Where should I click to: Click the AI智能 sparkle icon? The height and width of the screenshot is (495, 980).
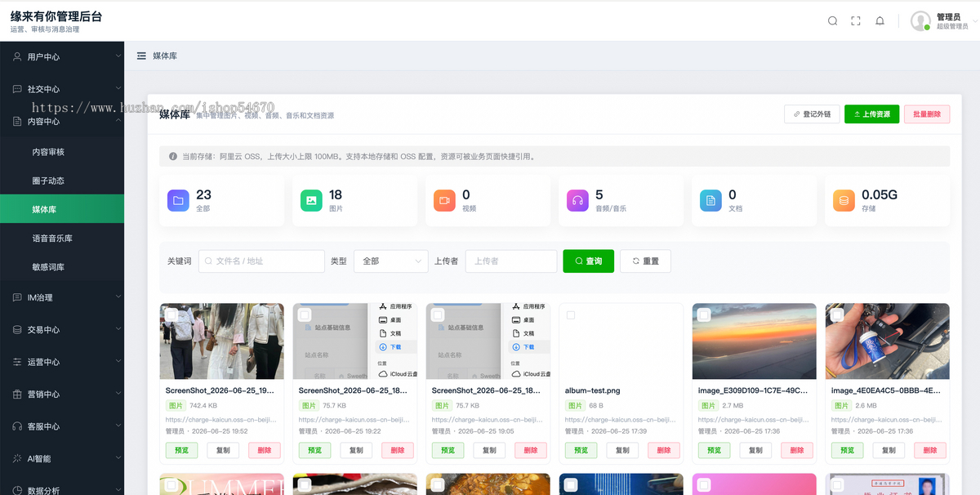click(x=17, y=458)
